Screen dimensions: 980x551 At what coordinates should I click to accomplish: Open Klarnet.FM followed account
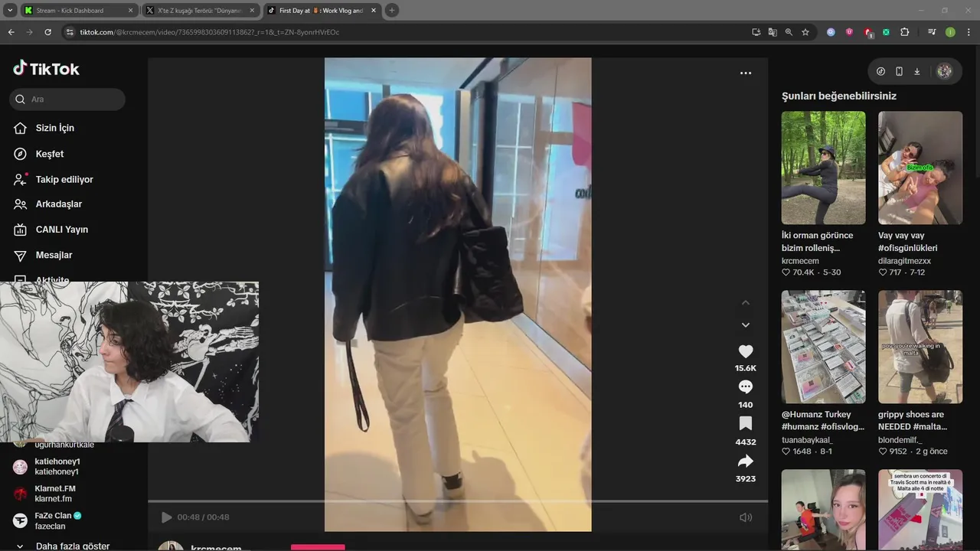click(55, 494)
